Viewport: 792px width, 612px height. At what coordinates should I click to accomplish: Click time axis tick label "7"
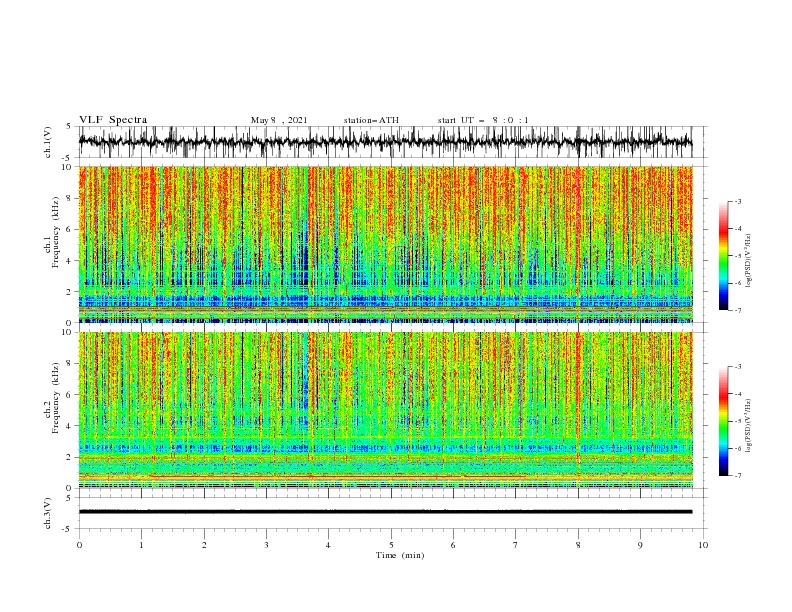(x=516, y=545)
